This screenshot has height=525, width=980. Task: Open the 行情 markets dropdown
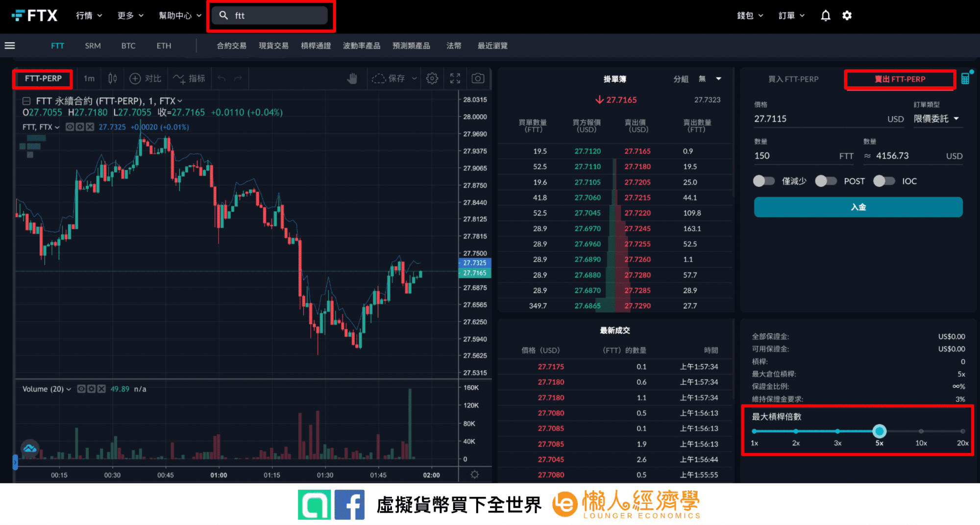click(x=89, y=16)
